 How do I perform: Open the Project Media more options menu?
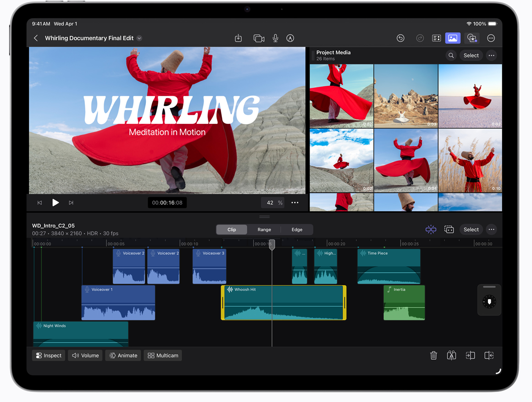491,56
